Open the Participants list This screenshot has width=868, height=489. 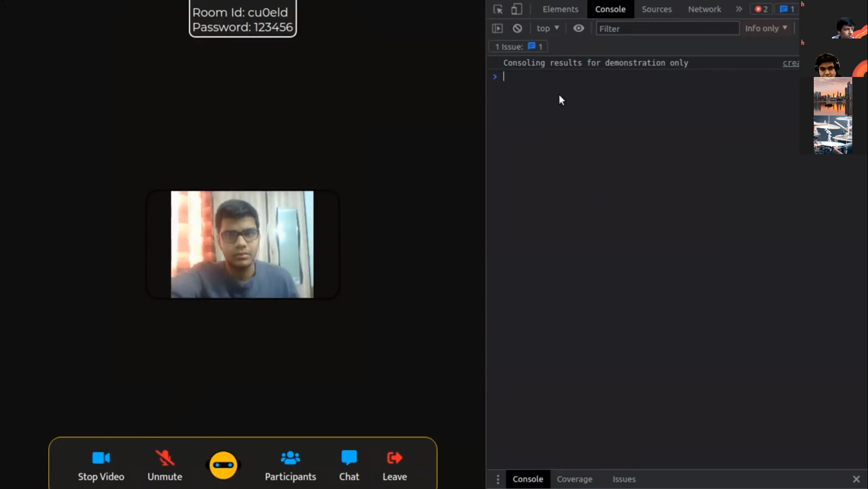(x=290, y=458)
